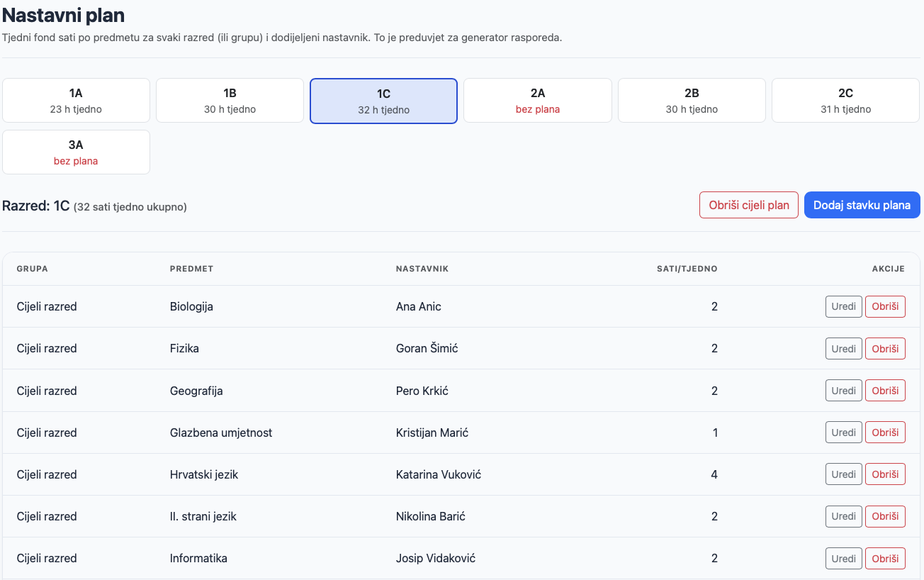Viewport: 924px width, 580px height.
Task: Delete the Geografija plan entry
Action: [885, 391]
